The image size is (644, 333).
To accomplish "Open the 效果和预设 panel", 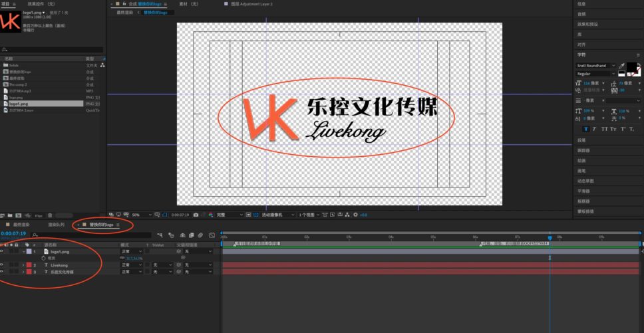I will point(587,24).
